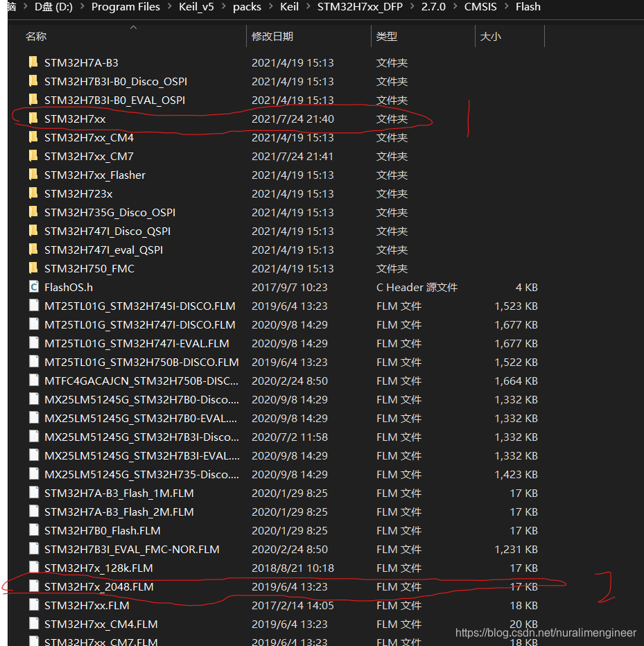Click the 2020/7/2 11:58 date cell
The image size is (644, 646).
290,437
